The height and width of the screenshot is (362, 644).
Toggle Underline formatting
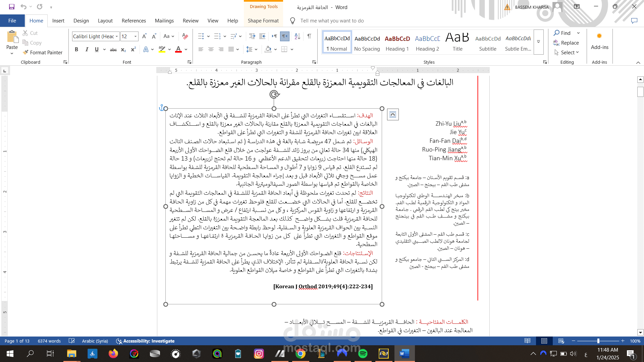[x=97, y=49]
